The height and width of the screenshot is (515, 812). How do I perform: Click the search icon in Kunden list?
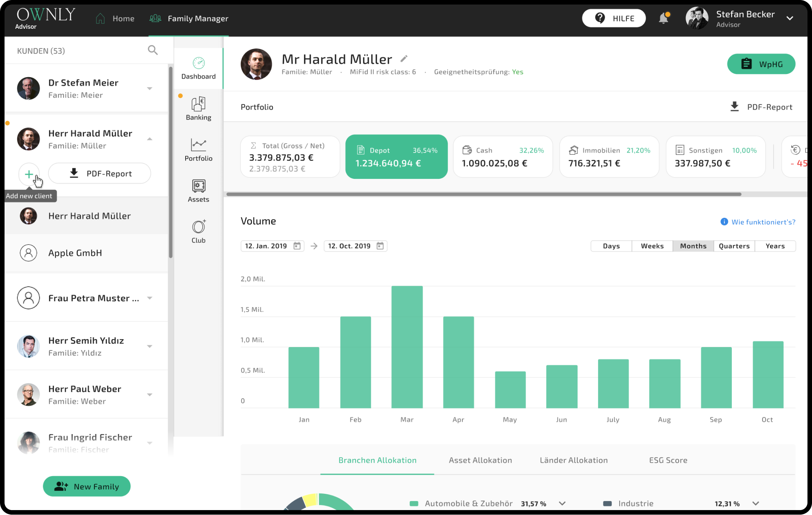pyautogui.click(x=153, y=50)
